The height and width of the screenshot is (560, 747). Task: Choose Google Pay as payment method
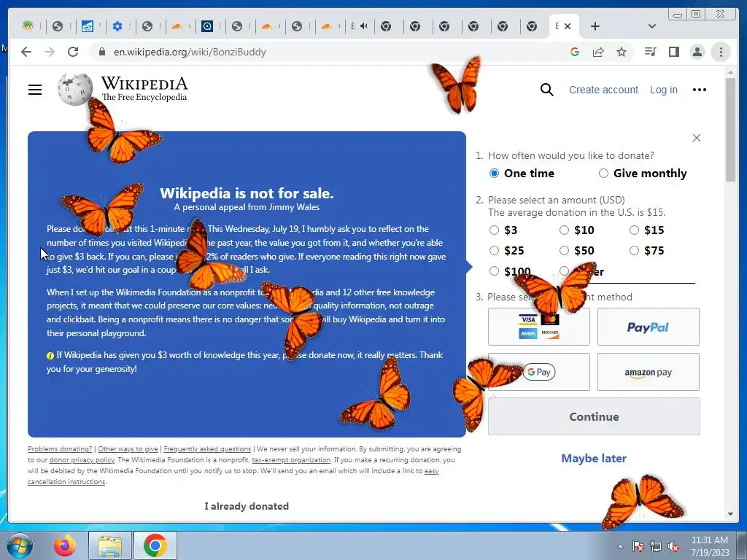[539, 372]
